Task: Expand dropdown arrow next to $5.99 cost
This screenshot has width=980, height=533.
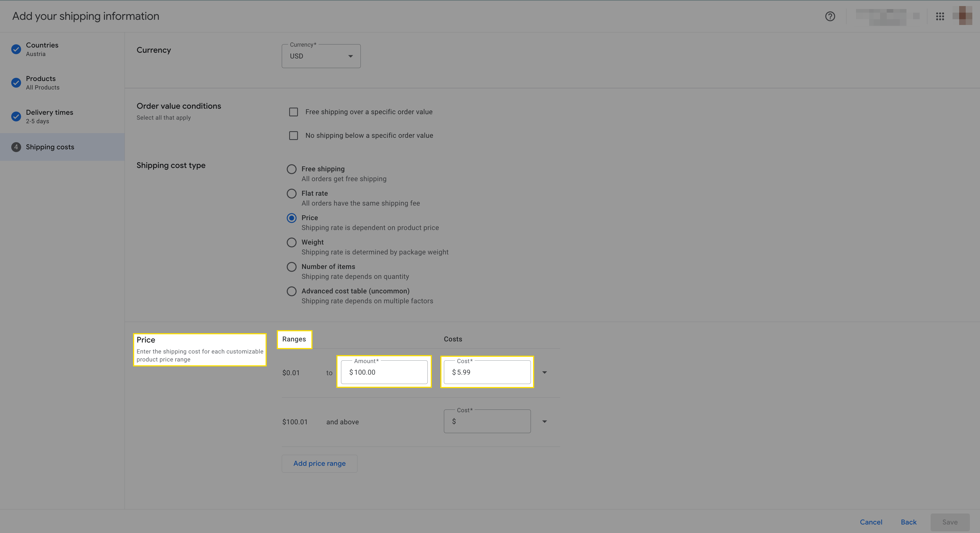Action: pyautogui.click(x=544, y=372)
